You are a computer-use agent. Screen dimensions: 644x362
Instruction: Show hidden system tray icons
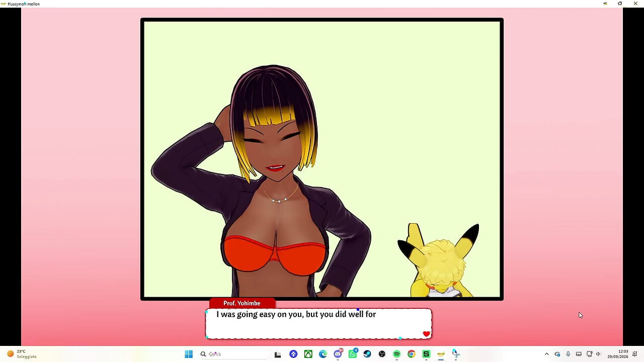point(547,354)
